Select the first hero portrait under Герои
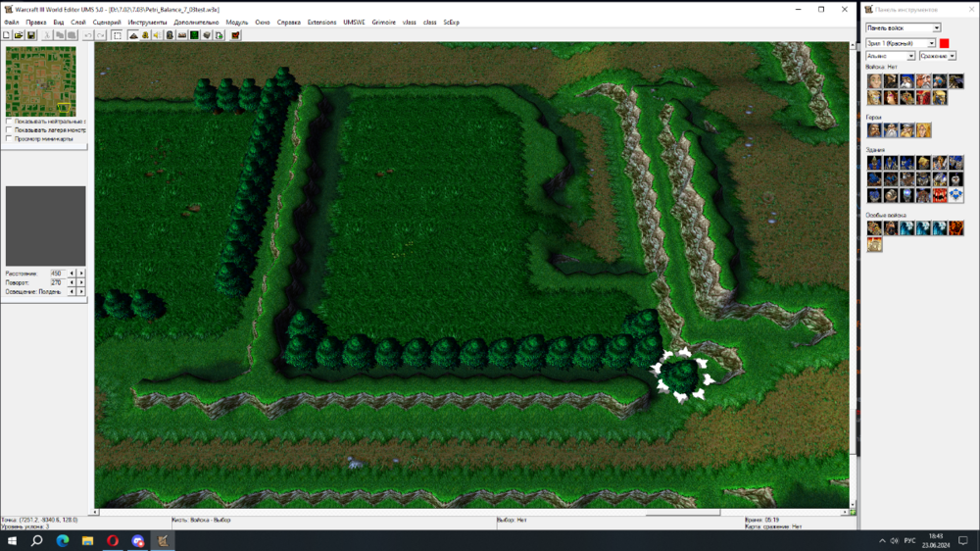This screenshot has height=551, width=980. (874, 130)
